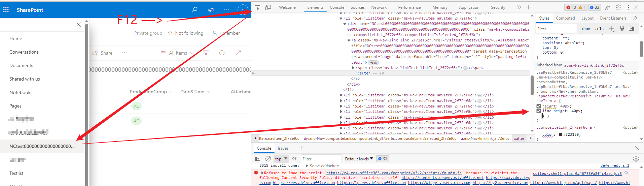
Task: Expand the span ms-Nav-linkText node
Action: tap(353, 68)
